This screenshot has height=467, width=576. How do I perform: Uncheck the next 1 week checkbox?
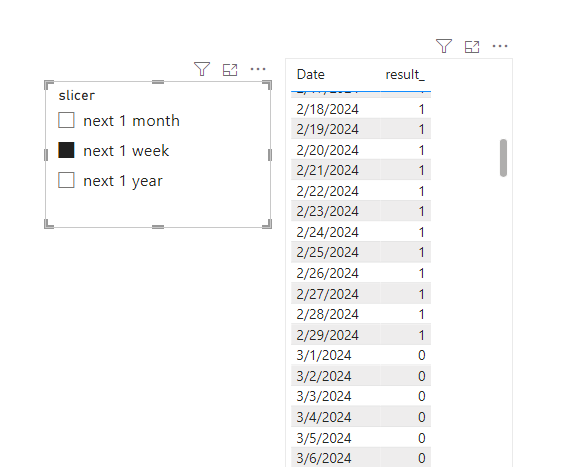[x=66, y=150]
